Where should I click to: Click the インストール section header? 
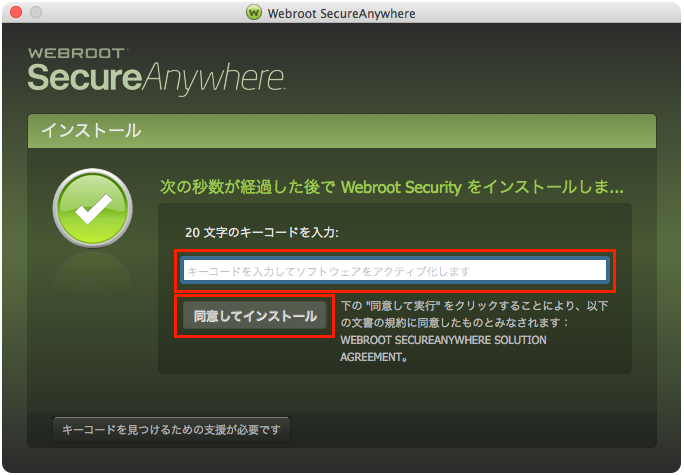tap(342, 131)
